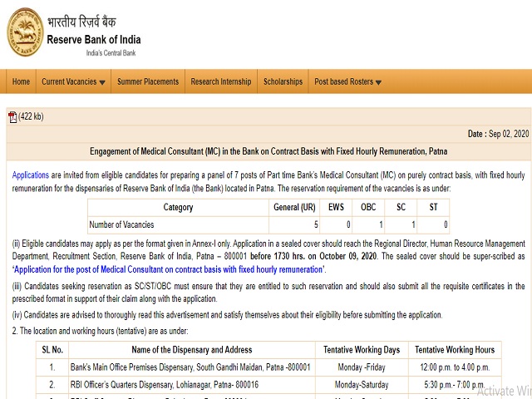Click the 5:30 p.m.- 7:00 p.m. cell
The image size is (532, 399).
tap(455, 385)
